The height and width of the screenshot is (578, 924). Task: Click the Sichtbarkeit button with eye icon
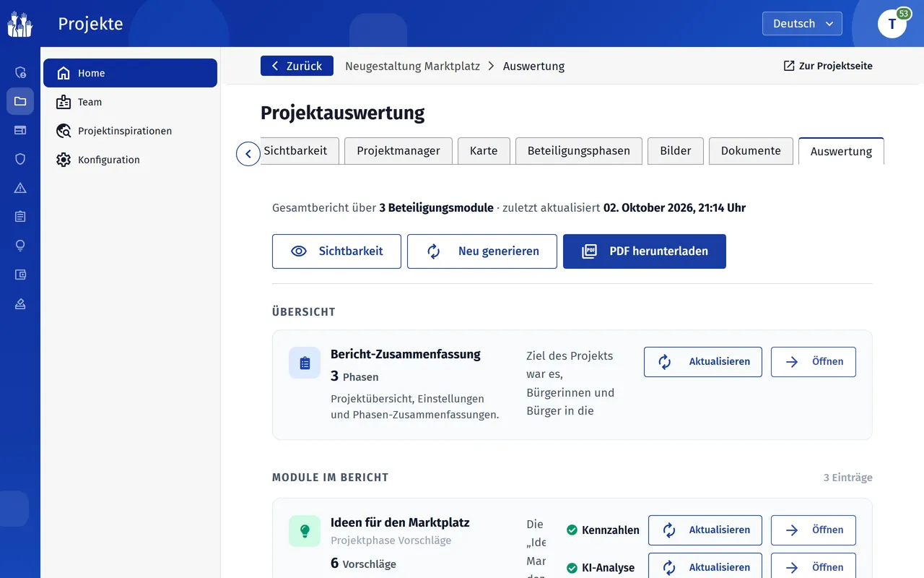point(336,251)
